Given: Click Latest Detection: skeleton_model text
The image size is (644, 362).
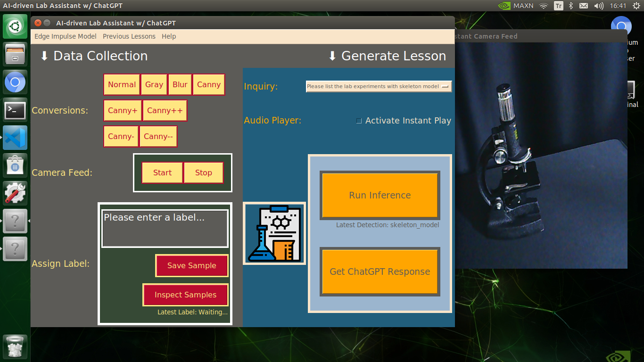Looking at the screenshot, I should [x=388, y=225].
